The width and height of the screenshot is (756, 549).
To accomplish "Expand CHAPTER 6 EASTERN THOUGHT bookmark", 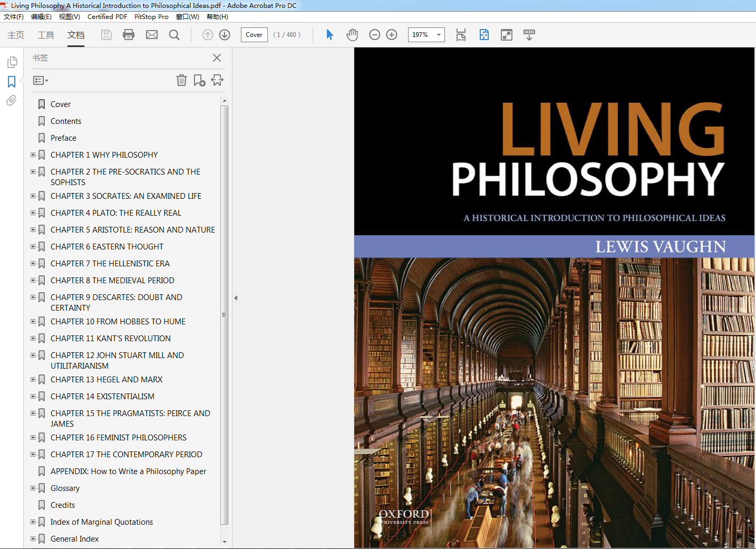I will click(x=33, y=247).
